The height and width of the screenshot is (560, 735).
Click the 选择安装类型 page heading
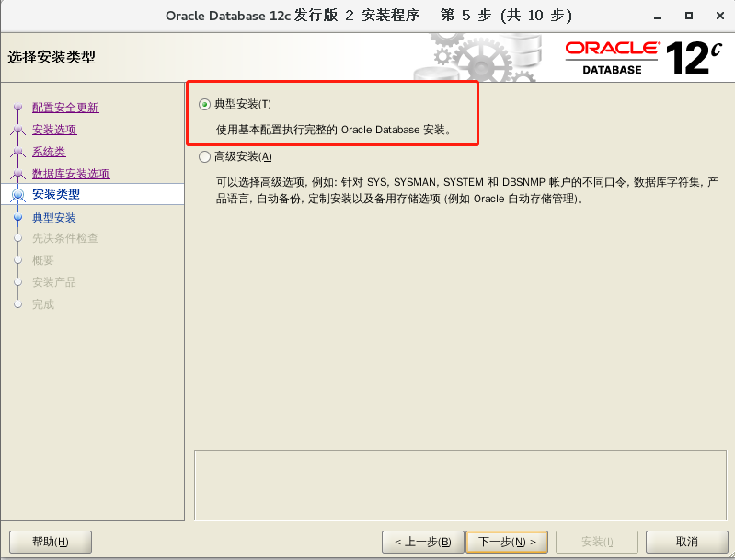pos(52,57)
